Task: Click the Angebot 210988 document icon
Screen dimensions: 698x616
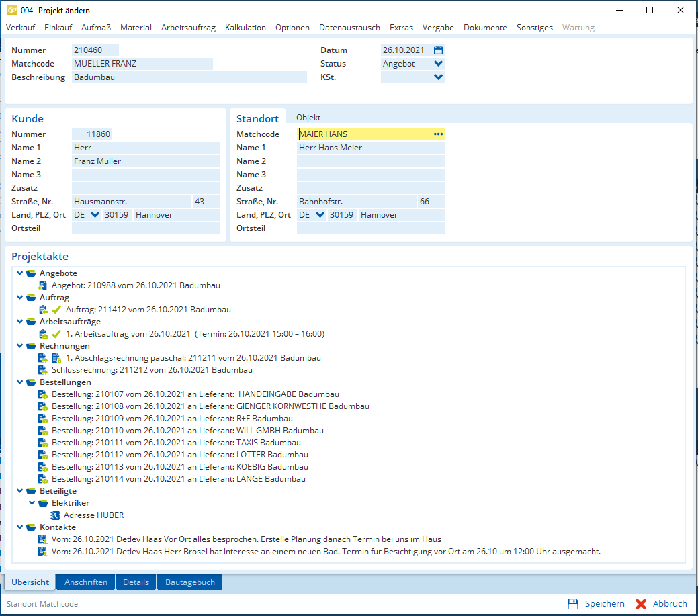Action: [43, 285]
